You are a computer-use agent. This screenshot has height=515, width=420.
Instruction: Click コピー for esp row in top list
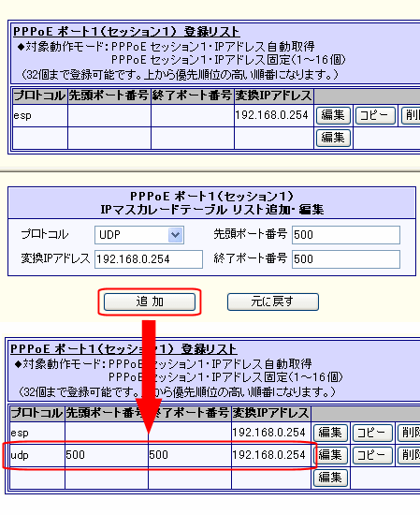(375, 115)
